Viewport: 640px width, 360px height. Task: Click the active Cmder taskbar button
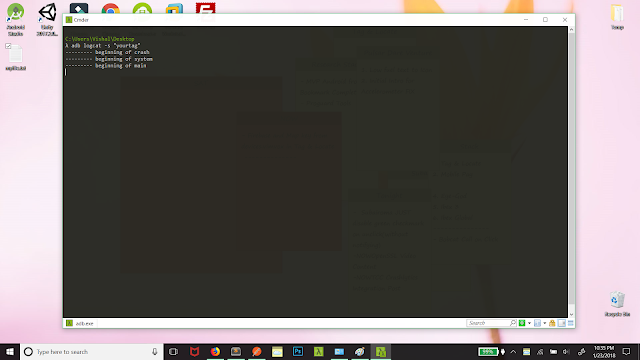pos(381,351)
